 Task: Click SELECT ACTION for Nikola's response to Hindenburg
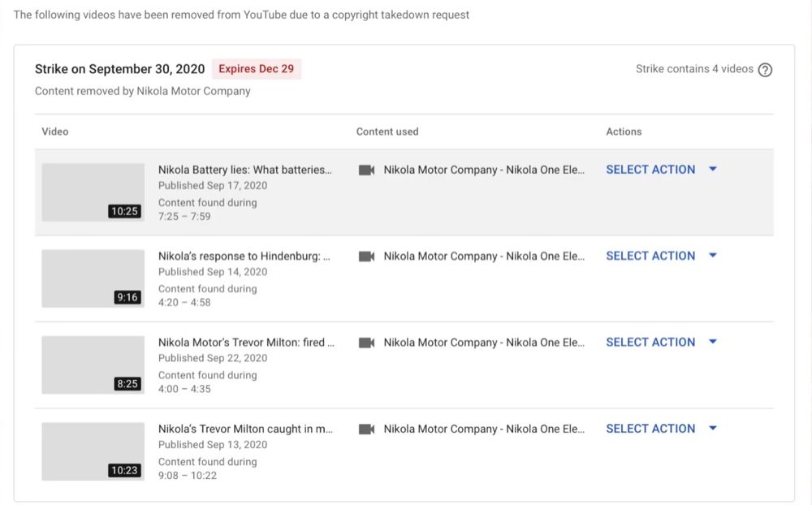(x=650, y=256)
